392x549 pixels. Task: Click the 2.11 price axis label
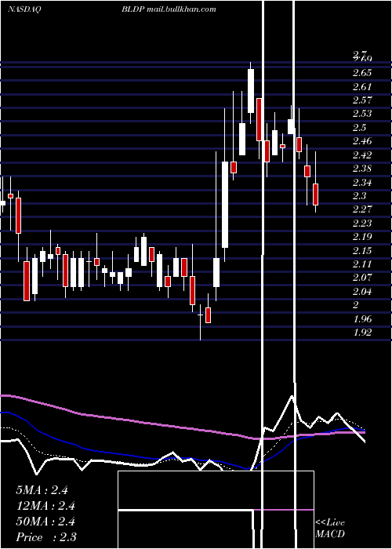click(362, 264)
